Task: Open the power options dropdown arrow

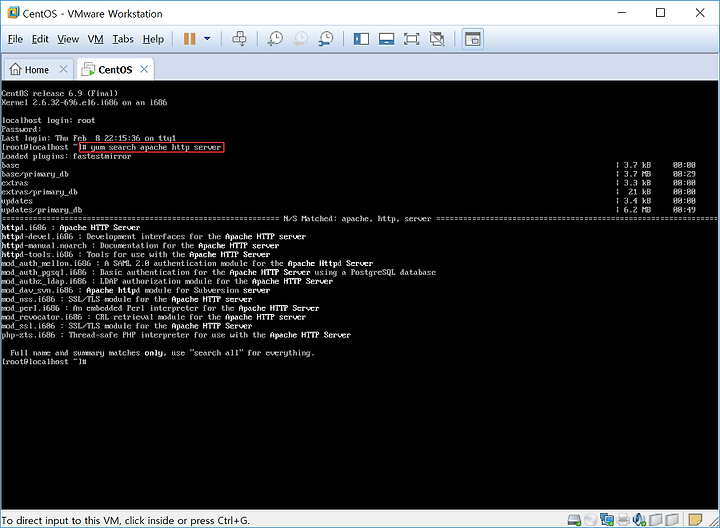Action: 207,39
